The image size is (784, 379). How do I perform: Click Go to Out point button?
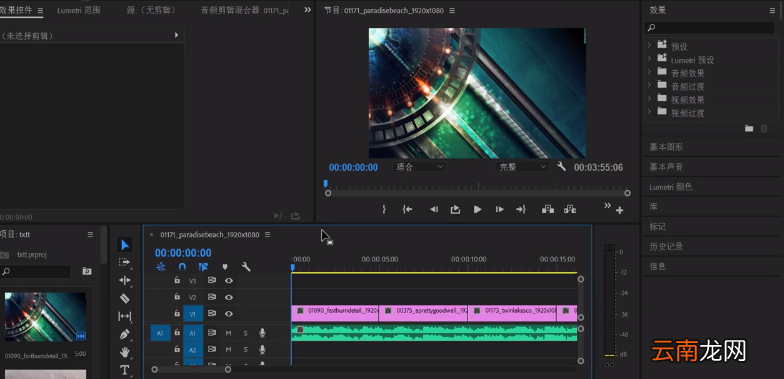521,210
